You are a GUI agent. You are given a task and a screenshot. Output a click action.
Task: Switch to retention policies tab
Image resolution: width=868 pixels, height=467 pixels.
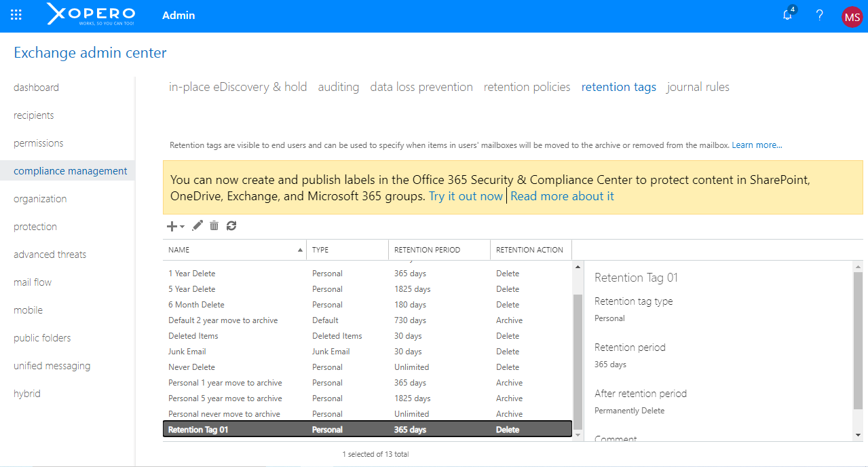point(527,87)
